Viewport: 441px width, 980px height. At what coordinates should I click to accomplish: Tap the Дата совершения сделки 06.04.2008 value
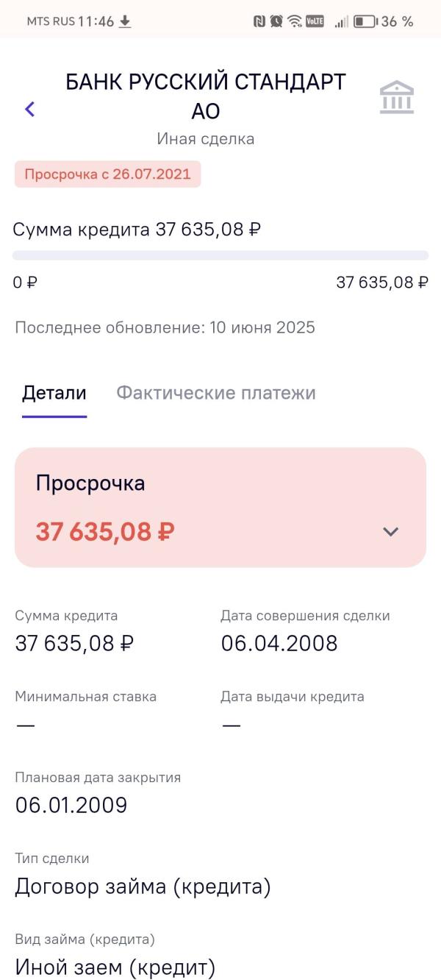pyautogui.click(x=279, y=643)
